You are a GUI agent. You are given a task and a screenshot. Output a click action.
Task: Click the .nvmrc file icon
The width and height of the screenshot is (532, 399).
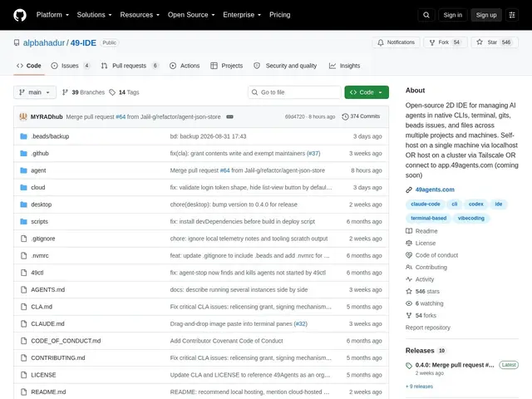coord(23,255)
